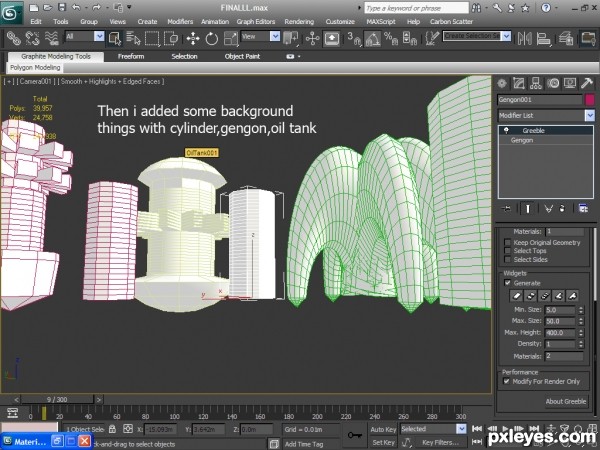Activate the Select and Move tool
This screenshot has width=600, height=450.
pos(193,38)
